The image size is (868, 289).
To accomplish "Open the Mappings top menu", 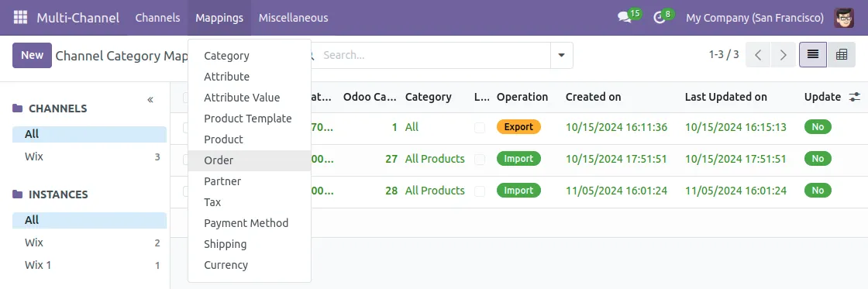I will (x=219, y=18).
